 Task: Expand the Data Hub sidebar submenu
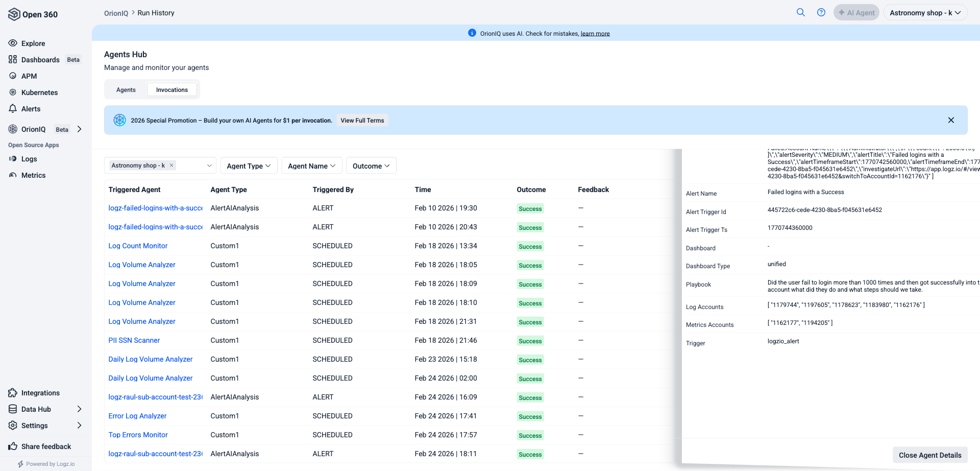[x=79, y=409]
